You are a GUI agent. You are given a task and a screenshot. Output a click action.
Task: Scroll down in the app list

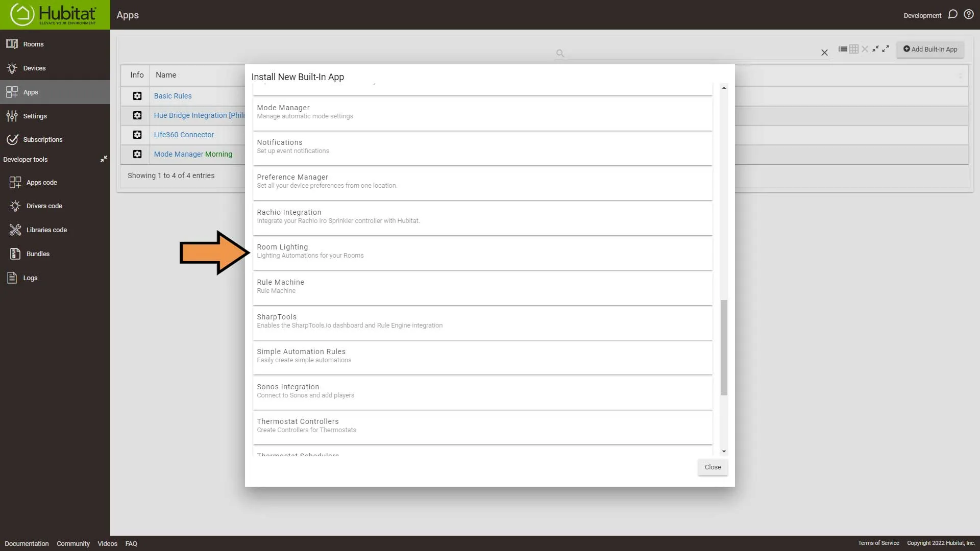[x=724, y=451]
